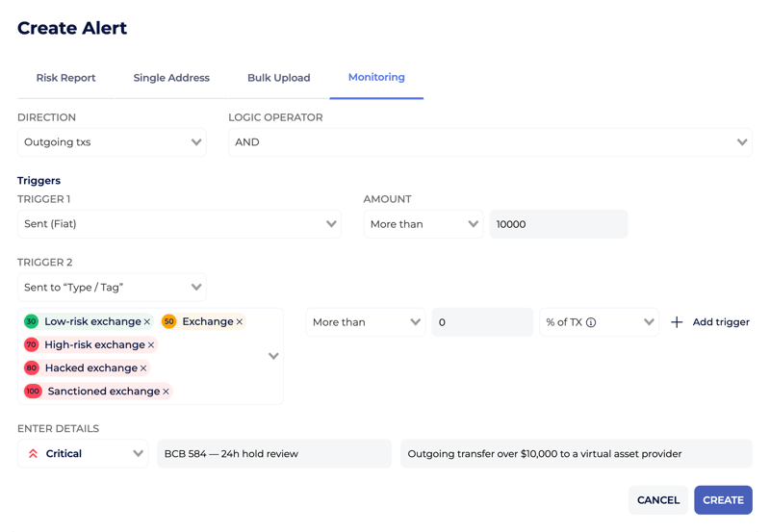Viewport: 770px width, 532px height.
Task: Click the CREATE button
Action: pyautogui.click(x=723, y=500)
